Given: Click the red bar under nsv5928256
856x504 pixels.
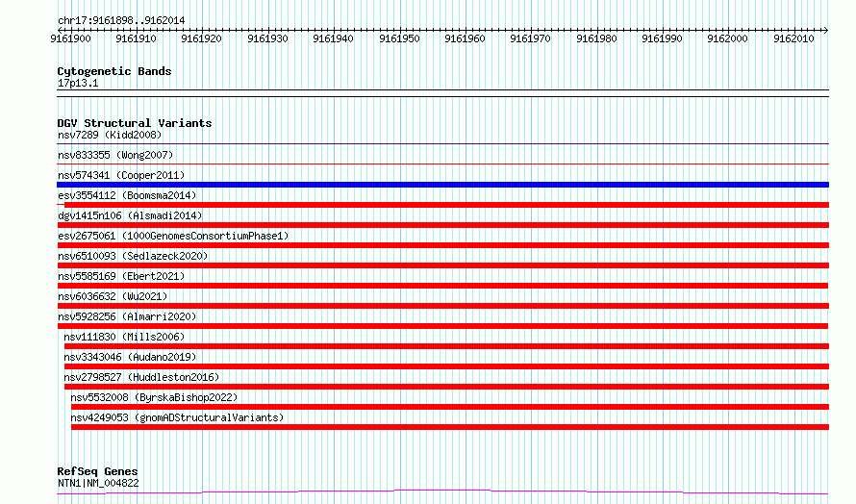Looking at the screenshot, I should (442, 326).
